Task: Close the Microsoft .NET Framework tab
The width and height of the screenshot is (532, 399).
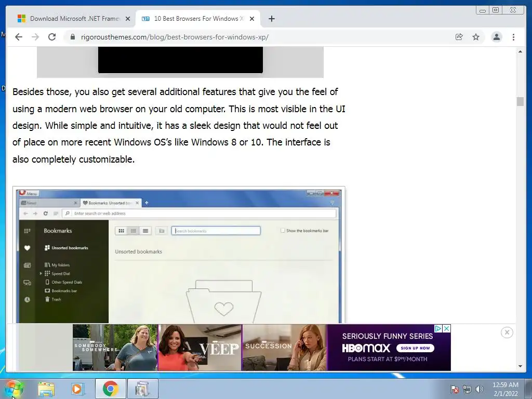Action: pyautogui.click(x=128, y=19)
